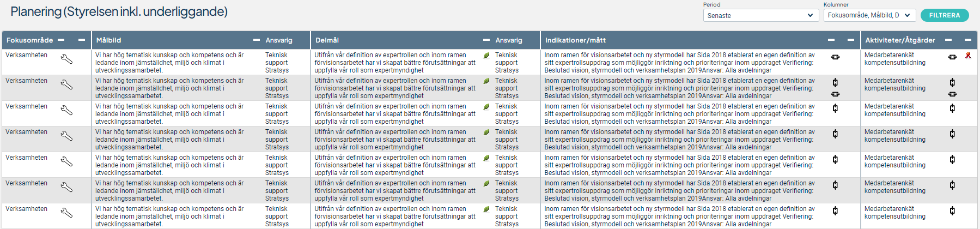Image resolution: width=980 pixels, height=229 pixels.
Task: Click the Ansvarig header next to Delmål
Action: coord(509,40)
